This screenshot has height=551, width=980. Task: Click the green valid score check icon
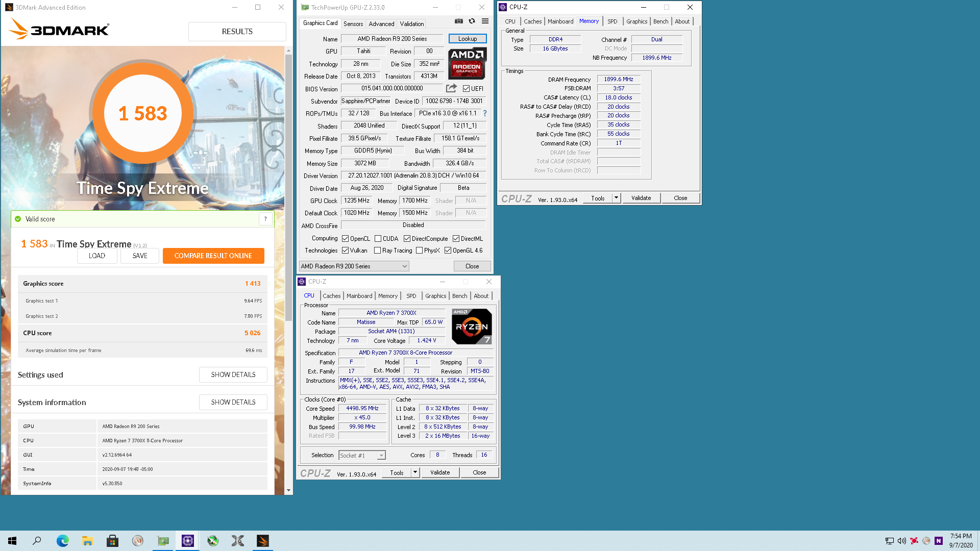18,219
